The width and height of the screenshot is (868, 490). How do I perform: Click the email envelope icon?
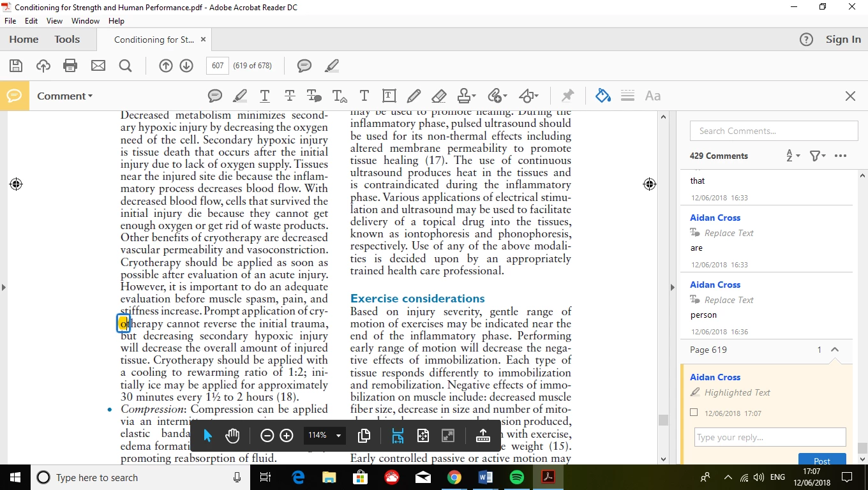click(x=98, y=66)
